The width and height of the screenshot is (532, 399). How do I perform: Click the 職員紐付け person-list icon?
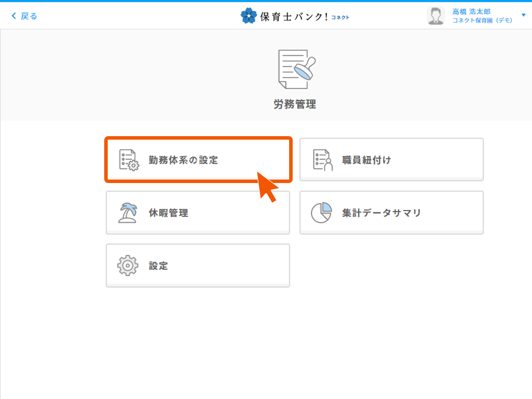point(322,160)
